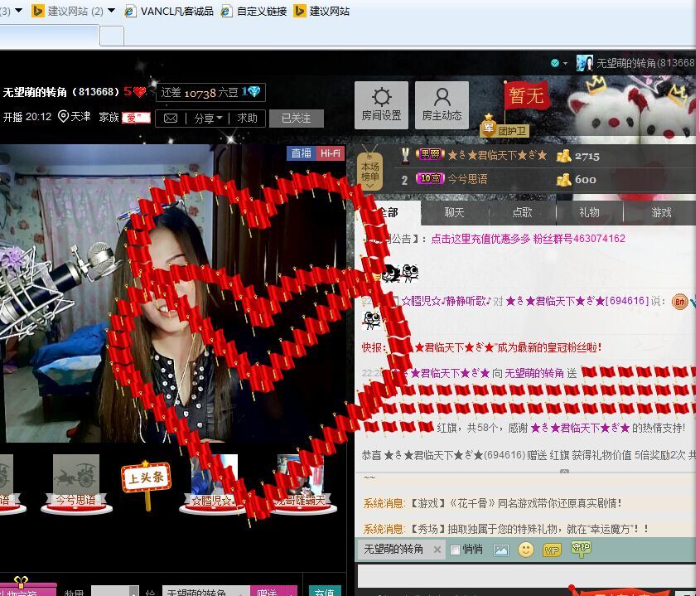Image resolution: width=700 pixels, height=596 pixels.
Task: Open dropdown next to green status icon
Action: point(565,64)
